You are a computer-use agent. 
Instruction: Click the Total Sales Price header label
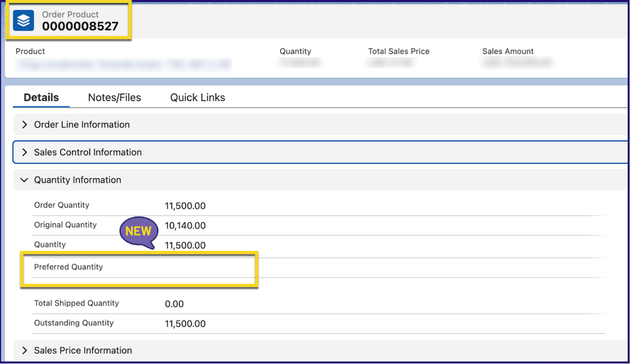click(399, 51)
